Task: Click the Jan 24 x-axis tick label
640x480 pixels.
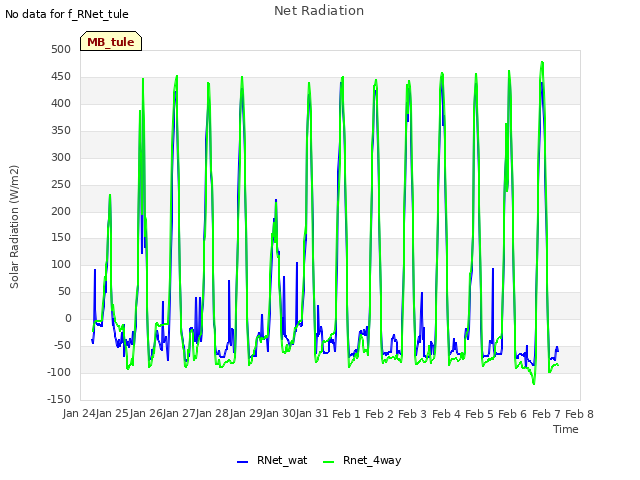Action: 79,414
